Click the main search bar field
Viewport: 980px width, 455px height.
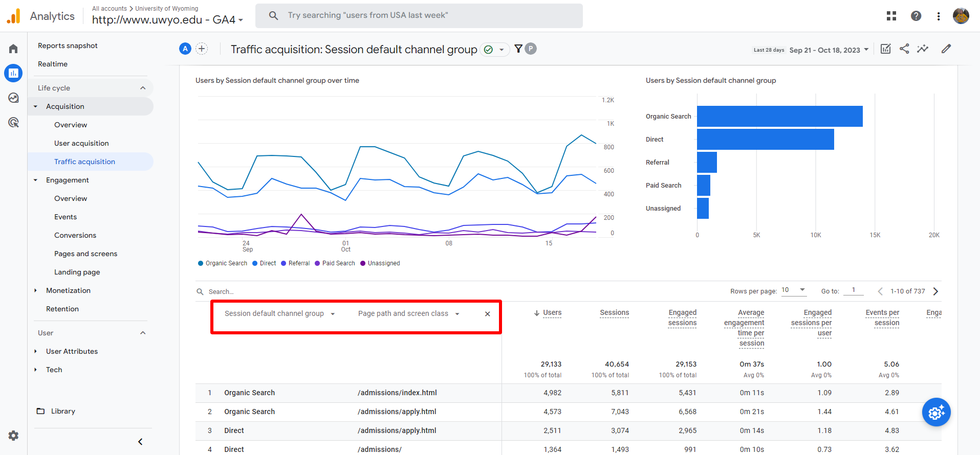(x=419, y=16)
